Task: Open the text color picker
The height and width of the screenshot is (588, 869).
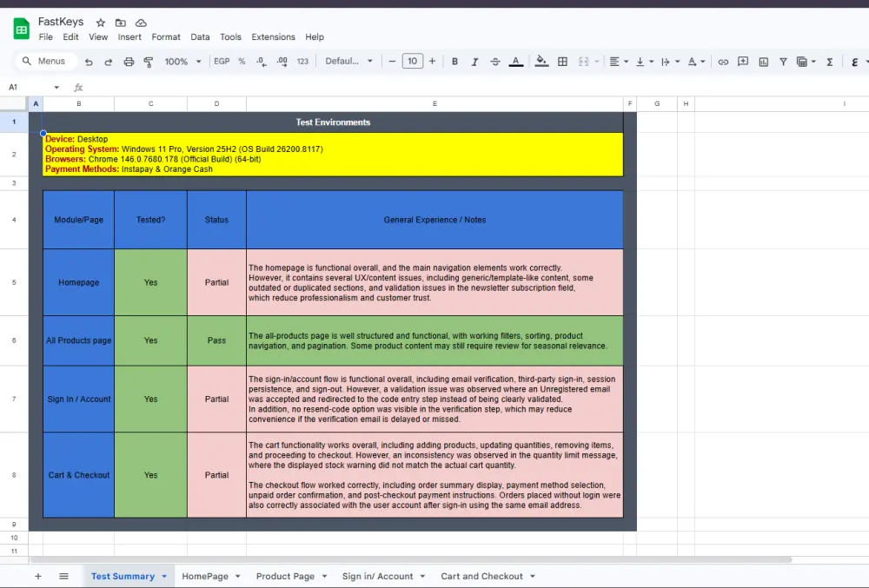Action: (x=515, y=62)
